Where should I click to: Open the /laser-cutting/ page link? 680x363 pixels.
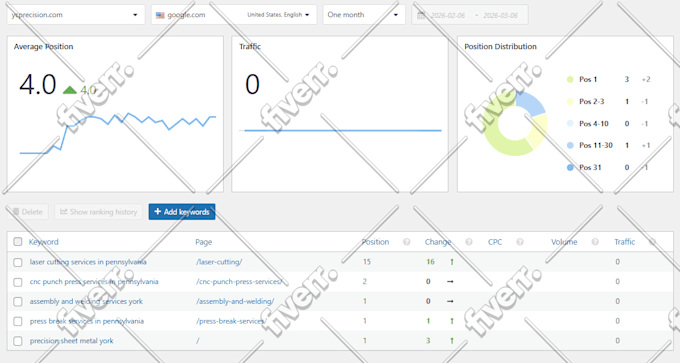[x=219, y=262]
